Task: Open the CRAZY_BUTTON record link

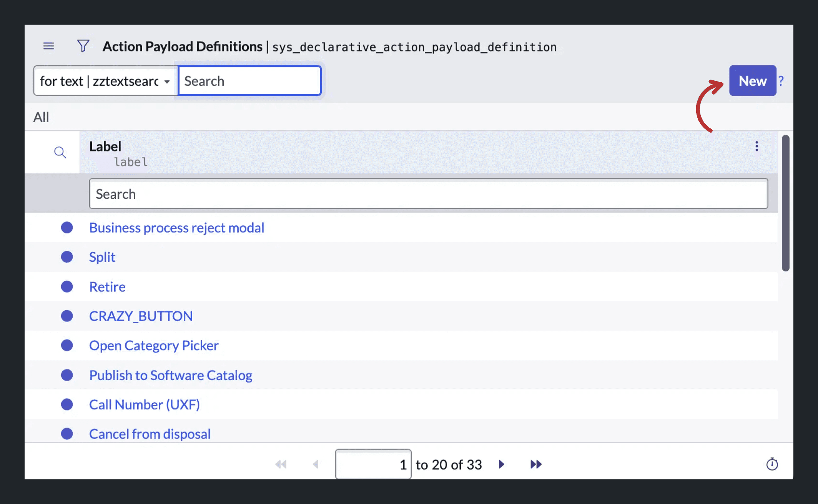Action: (141, 316)
